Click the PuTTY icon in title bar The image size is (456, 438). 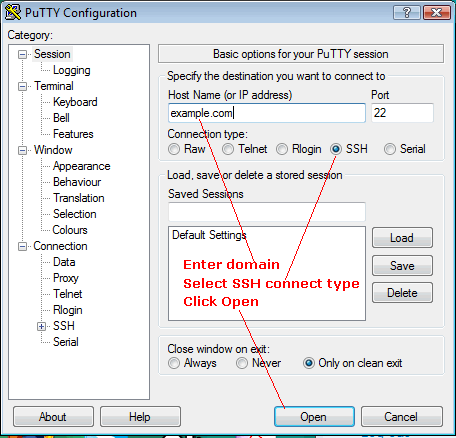[x=13, y=12]
